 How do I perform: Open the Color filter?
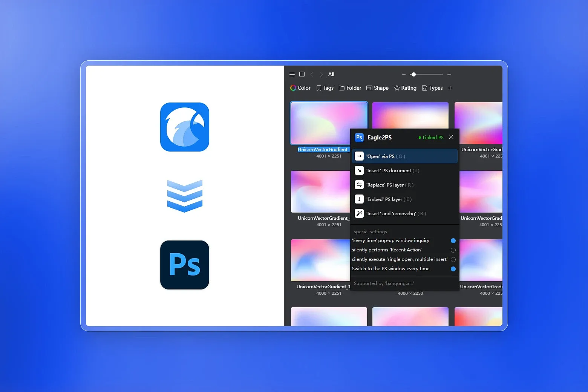click(300, 88)
